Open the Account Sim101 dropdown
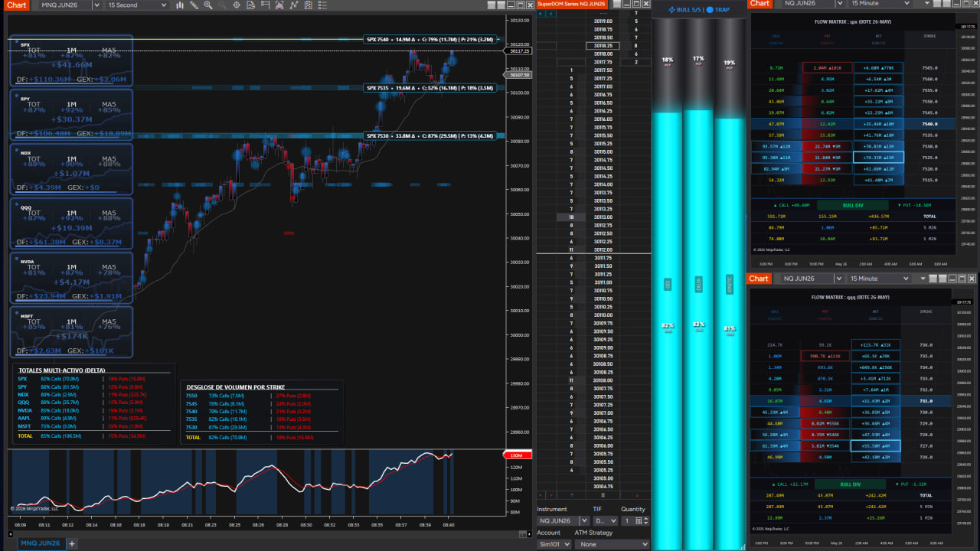Image resolution: width=980 pixels, height=551 pixels. 554,544
